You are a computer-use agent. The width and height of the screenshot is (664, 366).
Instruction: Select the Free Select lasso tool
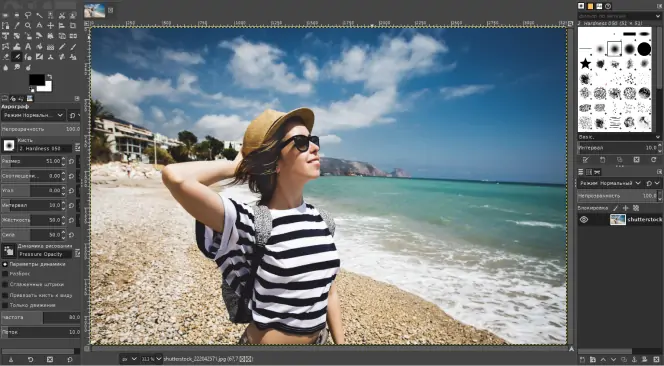(x=28, y=15)
